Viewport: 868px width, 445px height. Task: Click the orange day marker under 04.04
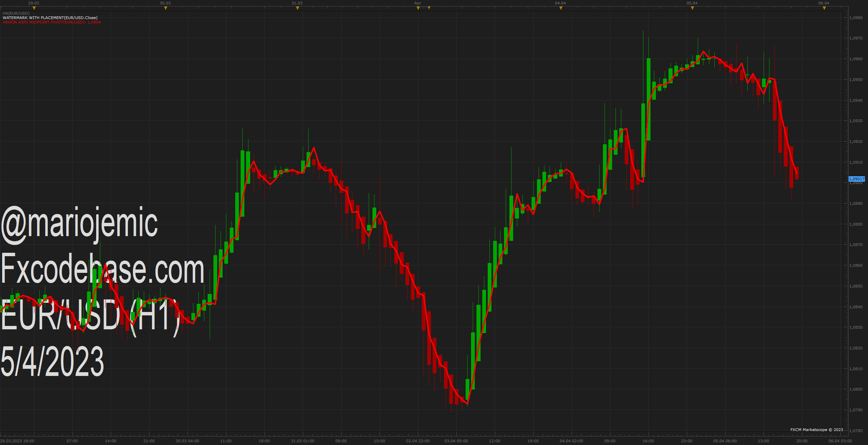click(x=561, y=8)
